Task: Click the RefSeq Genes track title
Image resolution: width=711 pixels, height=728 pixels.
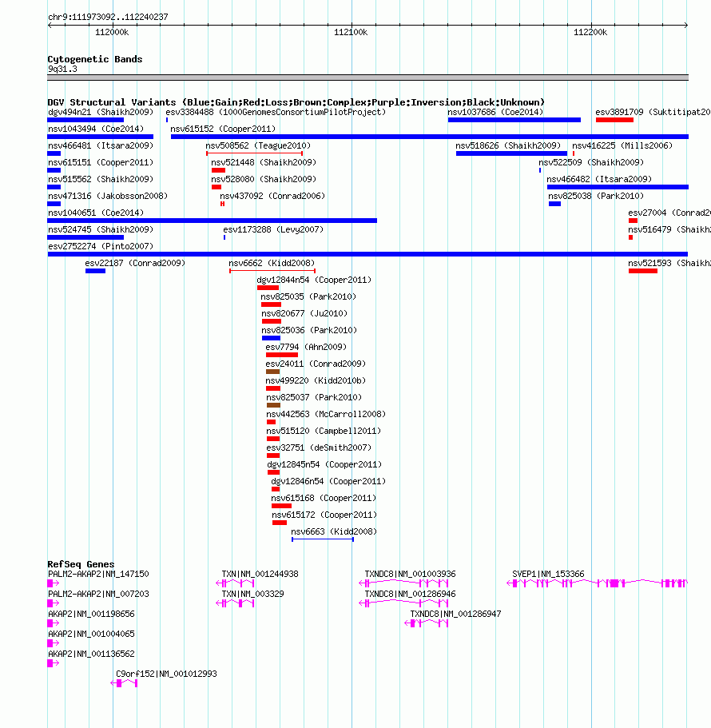Action: [81, 564]
